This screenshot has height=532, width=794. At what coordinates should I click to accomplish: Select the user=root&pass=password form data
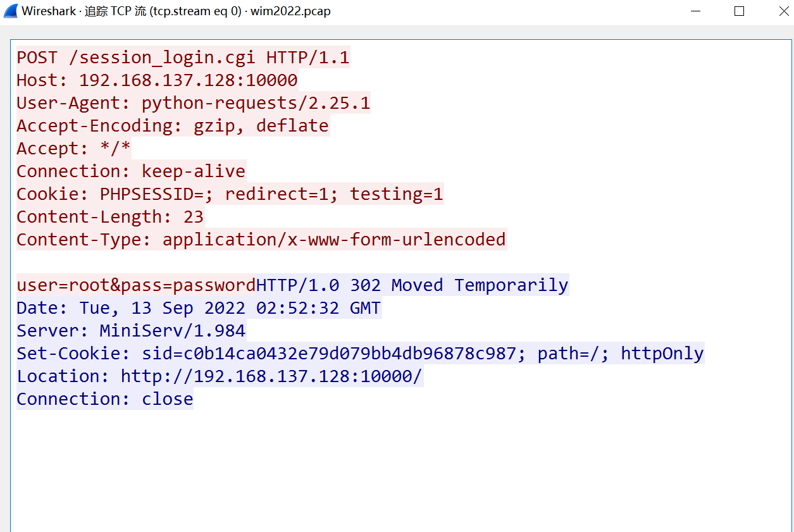134,285
